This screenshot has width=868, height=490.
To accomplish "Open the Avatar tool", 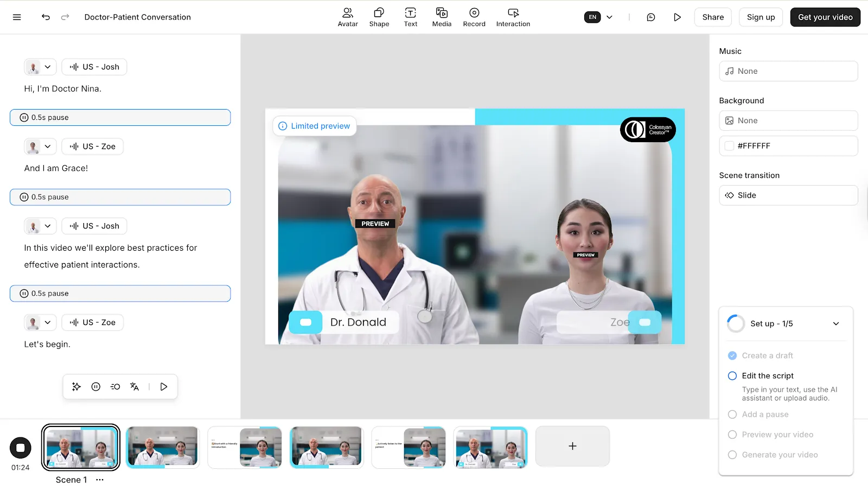I will click(348, 17).
